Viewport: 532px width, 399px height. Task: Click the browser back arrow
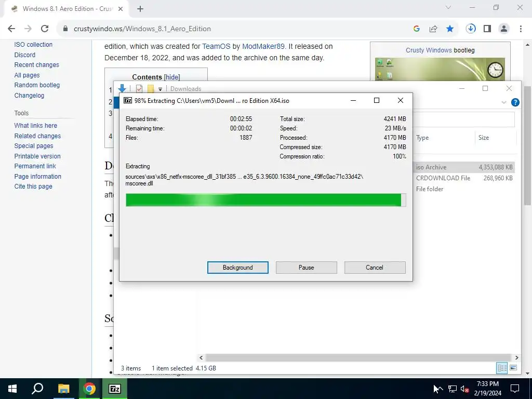pos(11,29)
